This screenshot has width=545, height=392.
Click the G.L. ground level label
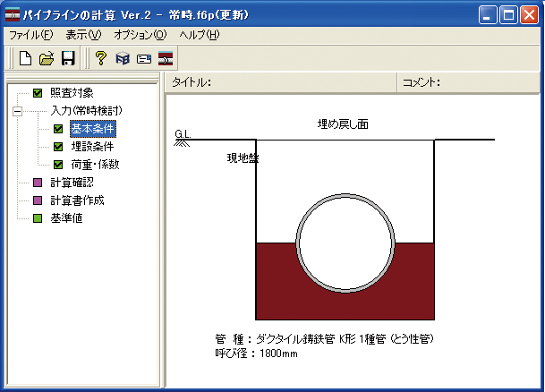[x=183, y=134]
